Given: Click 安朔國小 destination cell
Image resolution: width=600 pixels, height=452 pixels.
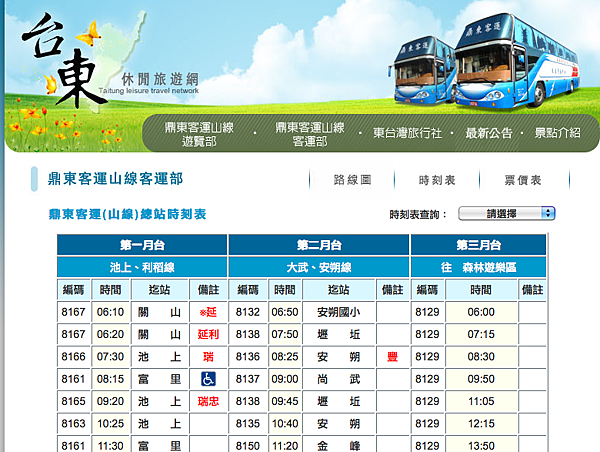Looking at the screenshot, I should [339, 312].
